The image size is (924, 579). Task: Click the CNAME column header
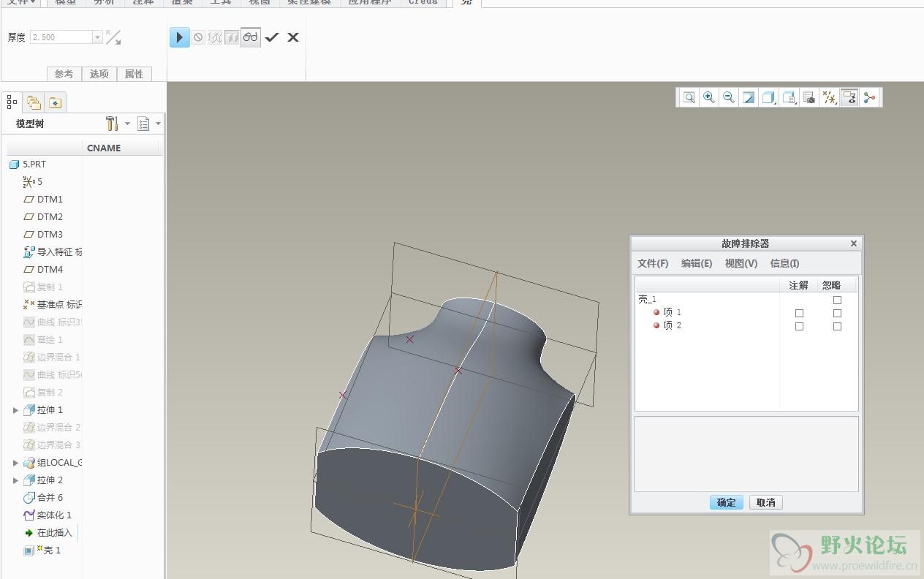104,148
